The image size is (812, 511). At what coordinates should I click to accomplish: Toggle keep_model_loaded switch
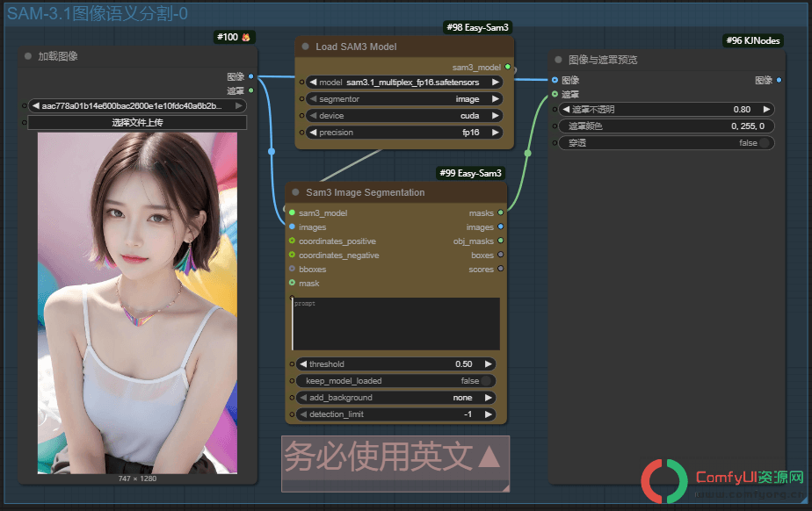tap(485, 381)
